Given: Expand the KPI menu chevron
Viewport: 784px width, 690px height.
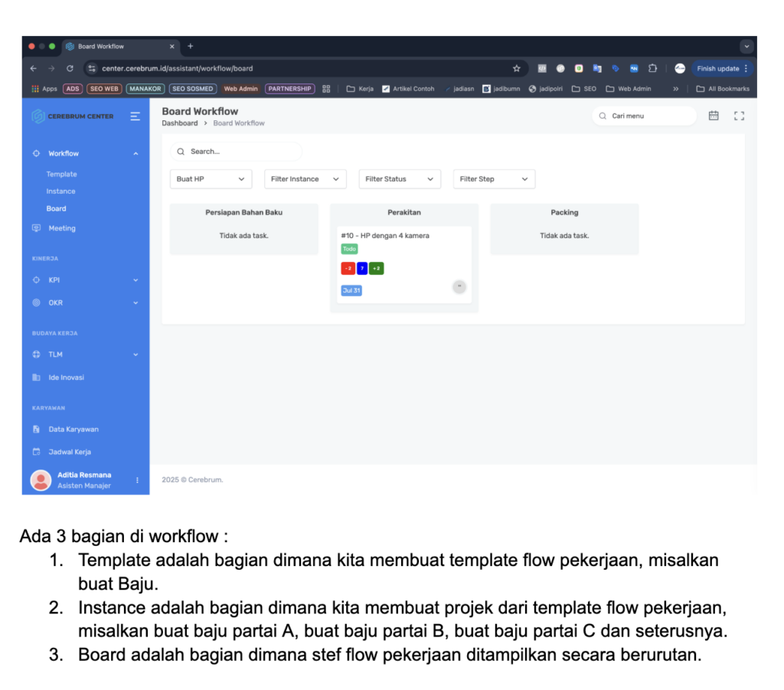Looking at the screenshot, I should click(x=136, y=280).
